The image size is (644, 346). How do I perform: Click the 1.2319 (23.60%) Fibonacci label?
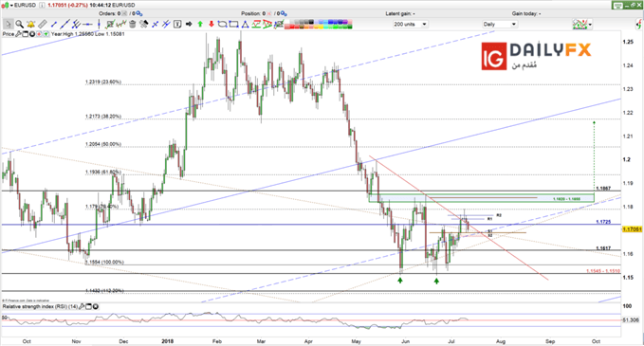click(x=103, y=82)
